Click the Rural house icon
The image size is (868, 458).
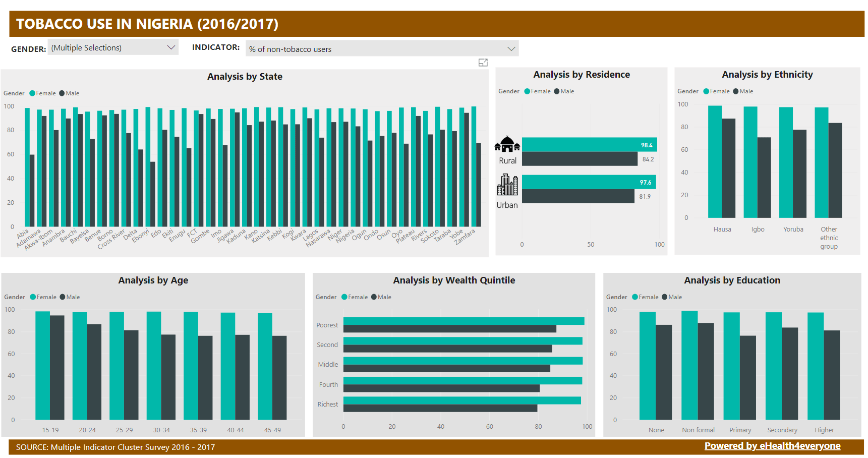pyautogui.click(x=507, y=144)
